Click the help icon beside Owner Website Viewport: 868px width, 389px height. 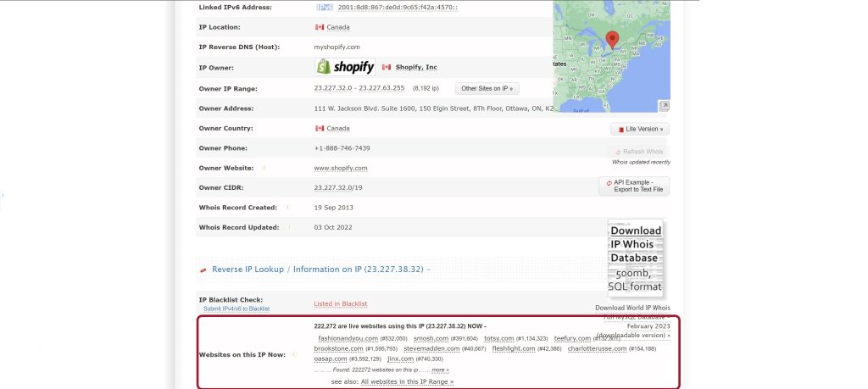tap(264, 168)
